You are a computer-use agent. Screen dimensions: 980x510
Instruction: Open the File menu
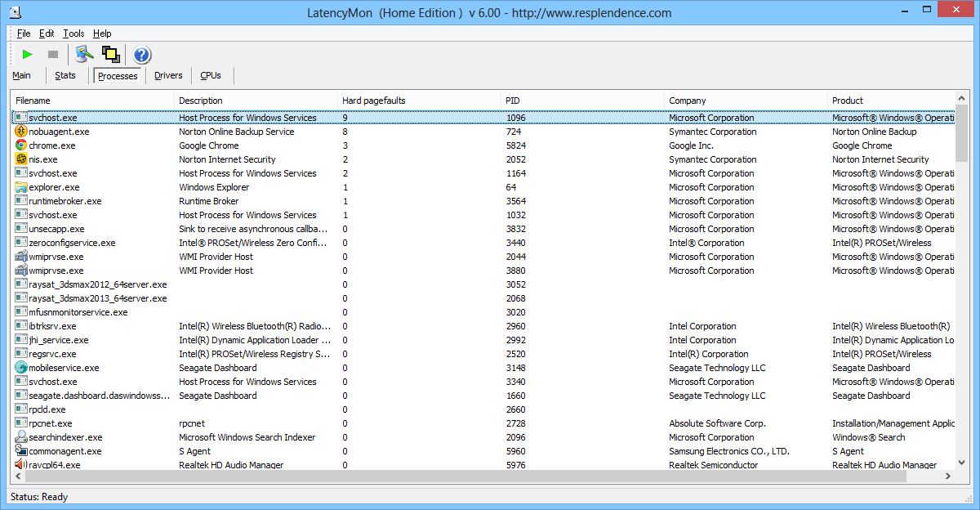click(23, 34)
